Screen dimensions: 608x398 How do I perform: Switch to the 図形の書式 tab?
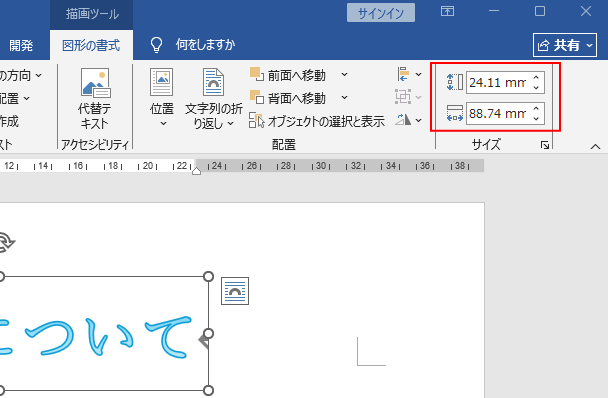91,45
